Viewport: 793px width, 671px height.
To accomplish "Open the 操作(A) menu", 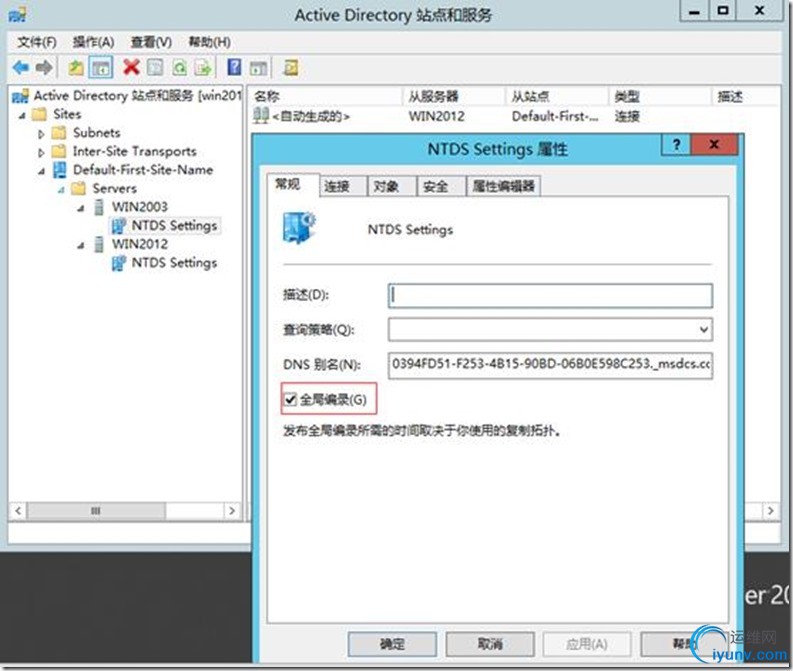I will [x=94, y=42].
